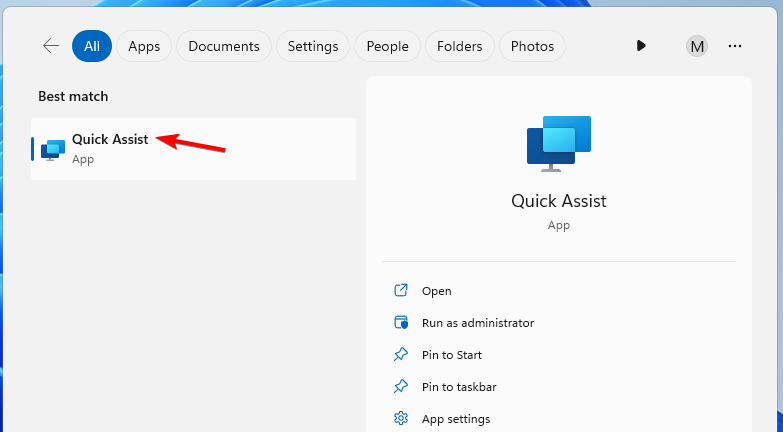Click the Open external-link icon
Viewport: 783px width, 432px height.
401,290
